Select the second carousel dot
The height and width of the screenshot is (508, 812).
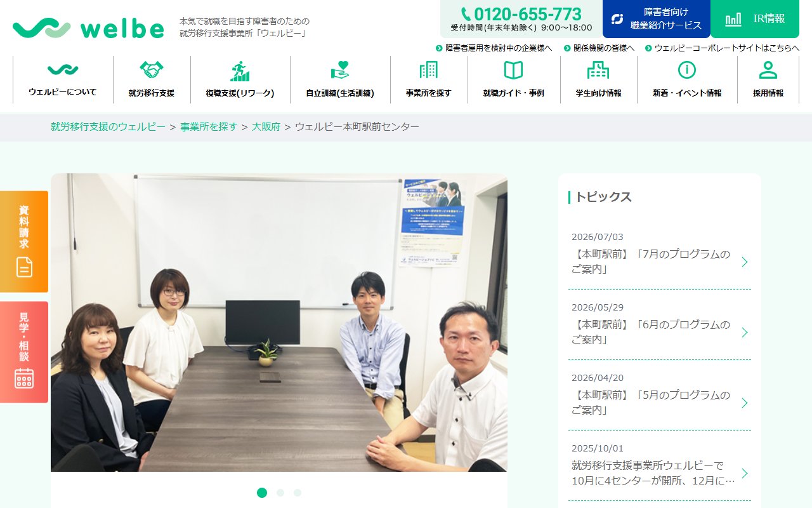tap(280, 493)
